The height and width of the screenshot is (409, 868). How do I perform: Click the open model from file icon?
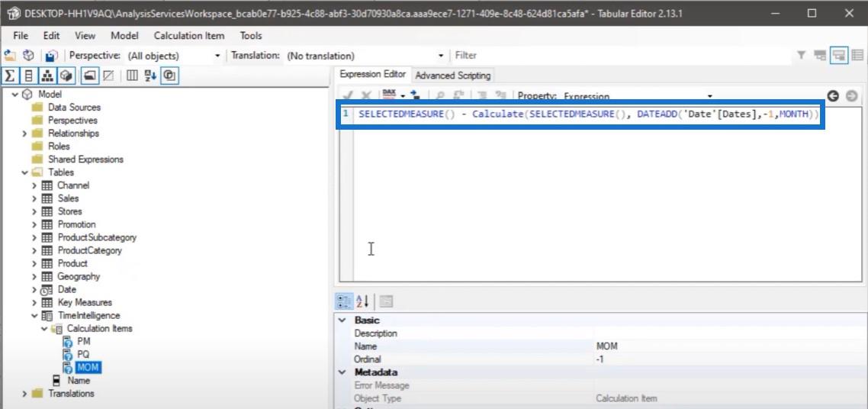10,56
